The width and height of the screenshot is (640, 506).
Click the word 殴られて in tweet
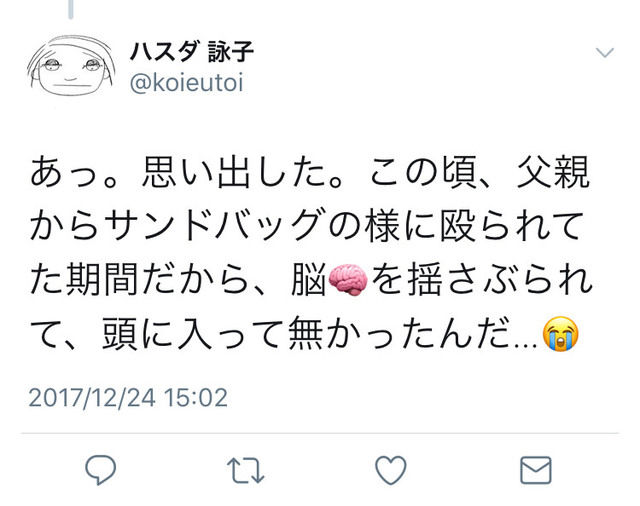coord(511,226)
